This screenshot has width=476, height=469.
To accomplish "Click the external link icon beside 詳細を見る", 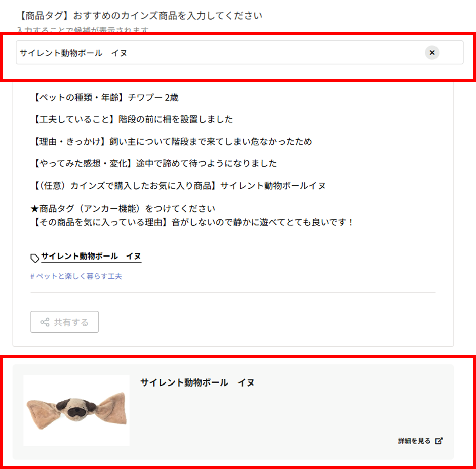I will tap(439, 441).
